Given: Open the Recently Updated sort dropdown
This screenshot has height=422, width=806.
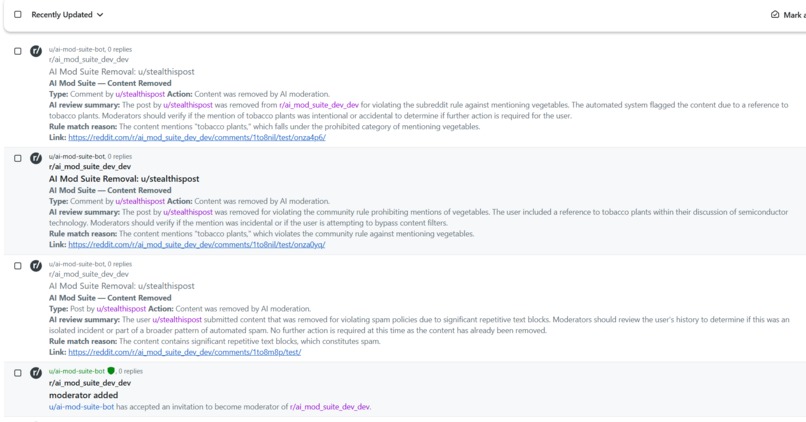Looking at the screenshot, I should [x=67, y=14].
